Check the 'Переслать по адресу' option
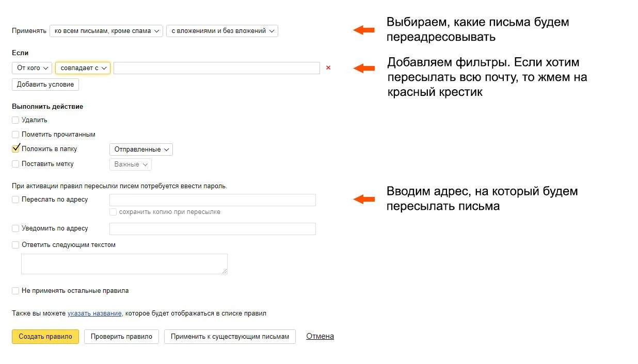Screen dimensions: 638x364 pyautogui.click(x=15, y=200)
